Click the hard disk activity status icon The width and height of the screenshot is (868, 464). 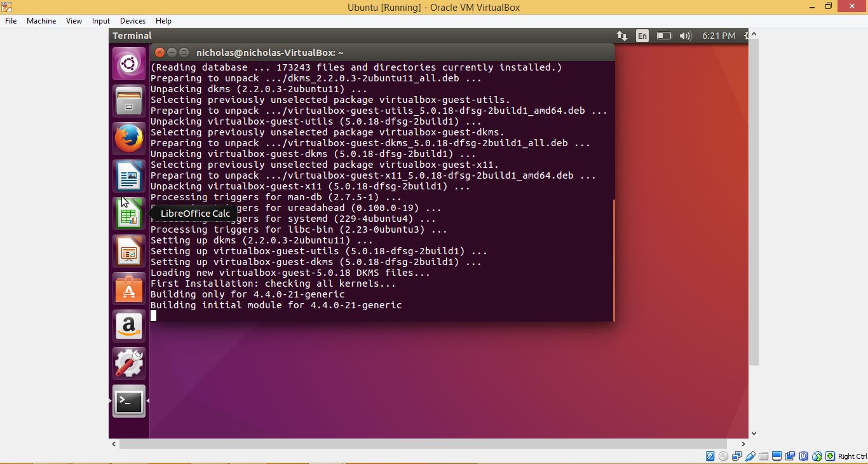click(710, 456)
